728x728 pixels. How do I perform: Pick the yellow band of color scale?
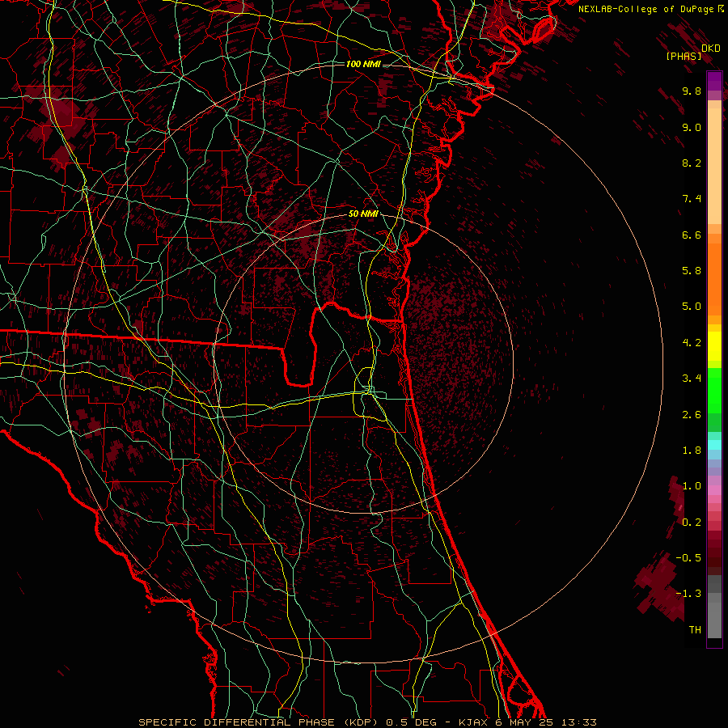pyautogui.click(x=714, y=346)
